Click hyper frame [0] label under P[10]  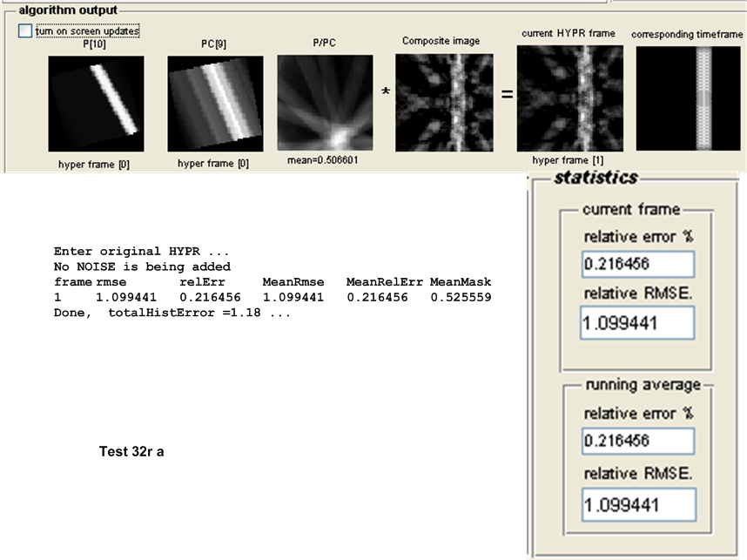point(94,164)
